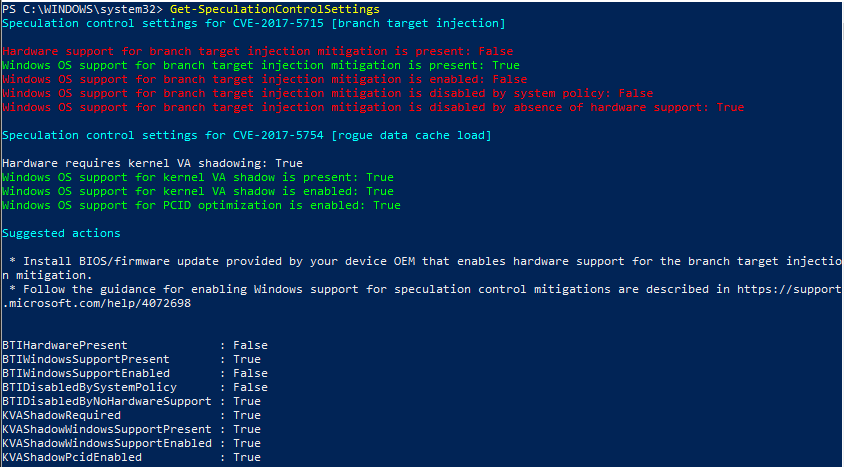
Task: Click the 'disabled by system policy: False' line
Action: (x=328, y=93)
